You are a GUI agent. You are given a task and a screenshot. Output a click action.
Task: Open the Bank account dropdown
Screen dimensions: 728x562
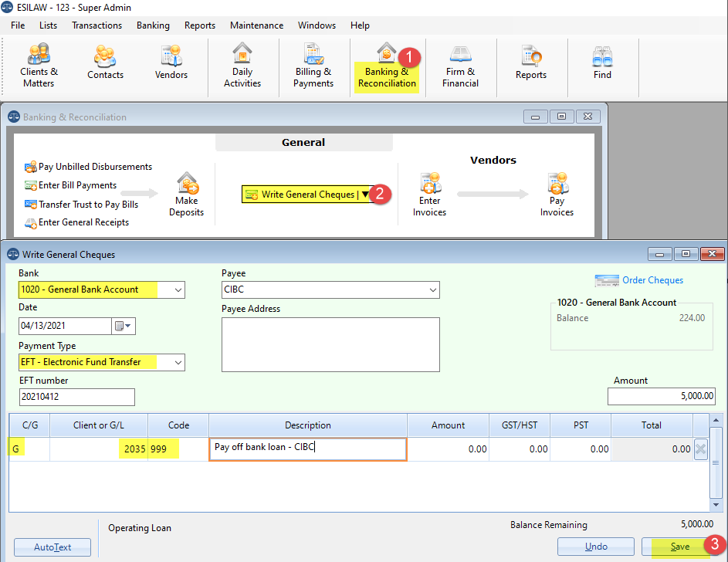tap(178, 290)
